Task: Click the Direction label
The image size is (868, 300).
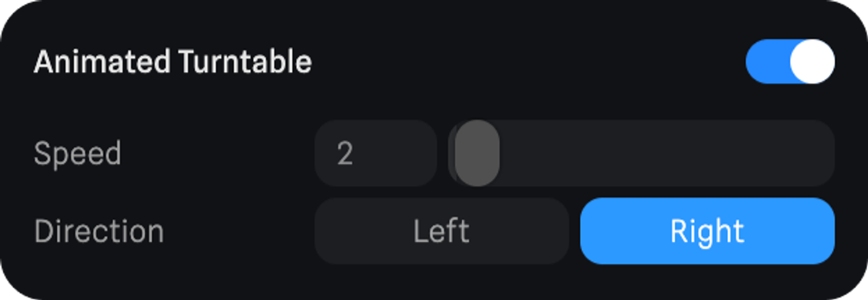Action: pos(99,231)
